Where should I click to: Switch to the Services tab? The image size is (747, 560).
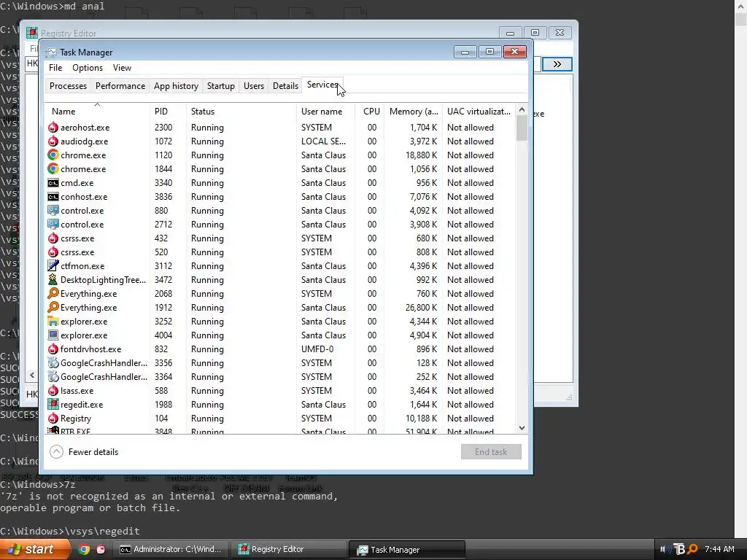[x=322, y=85]
